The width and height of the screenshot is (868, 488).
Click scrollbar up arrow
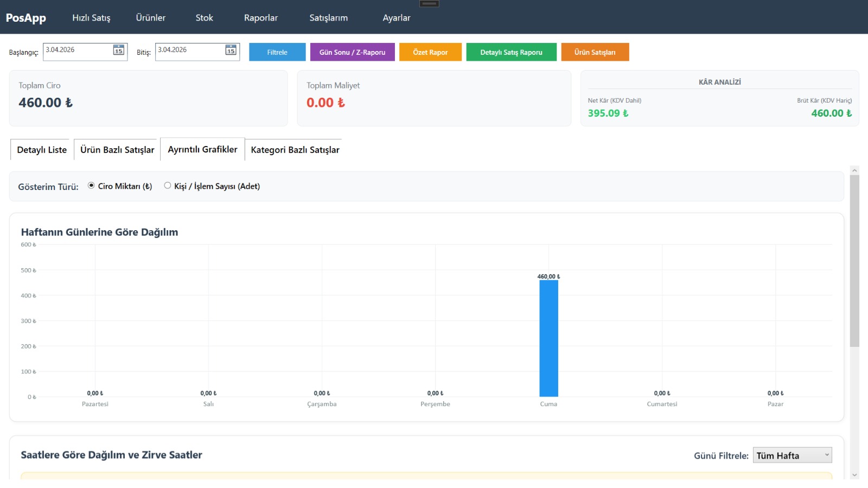coord(854,170)
